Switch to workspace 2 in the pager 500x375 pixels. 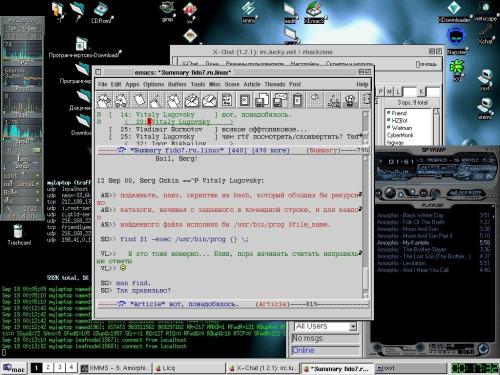48,367
